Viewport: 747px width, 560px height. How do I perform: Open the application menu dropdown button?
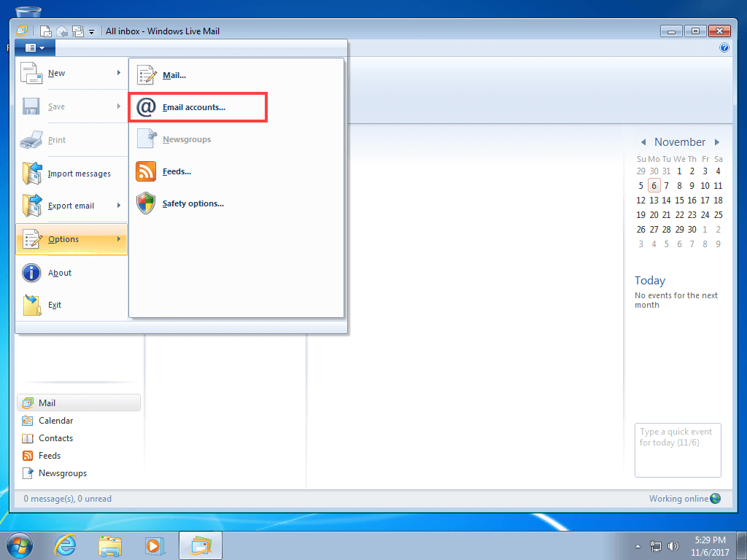[x=35, y=47]
